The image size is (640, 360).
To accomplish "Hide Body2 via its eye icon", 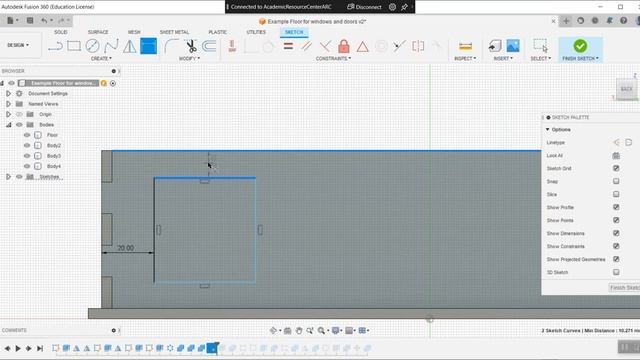I will (27, 145).
